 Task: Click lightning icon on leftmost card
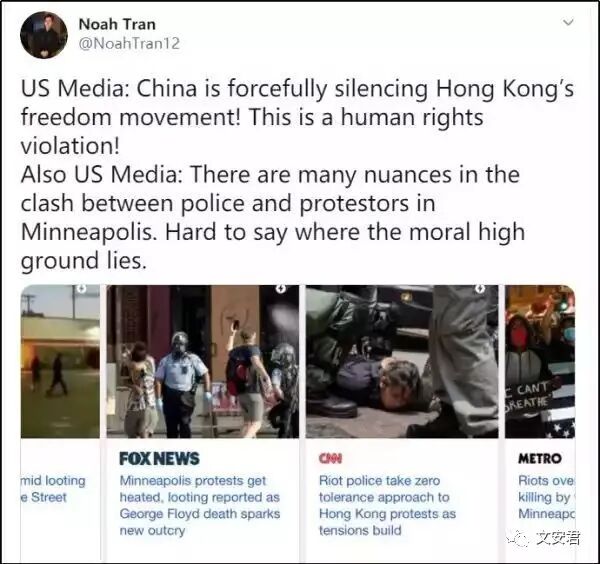(x=81, y=289)
